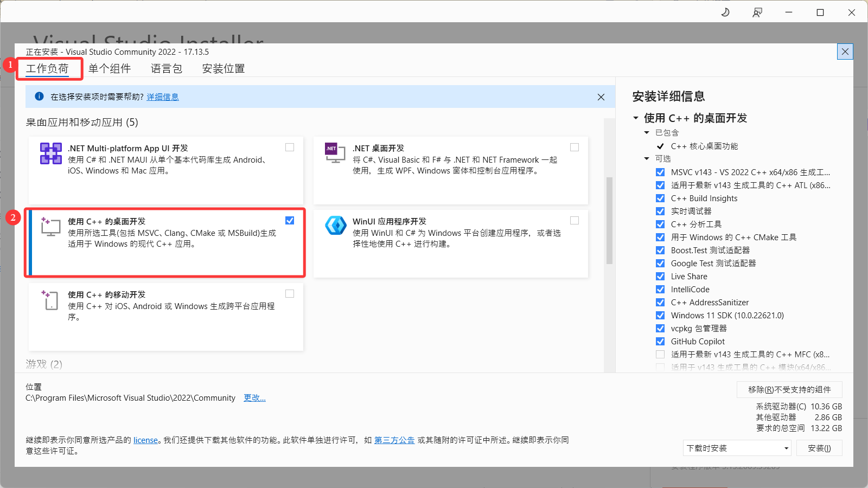
Task: Click the 安装 button
Action: click(x=819, y=448)
